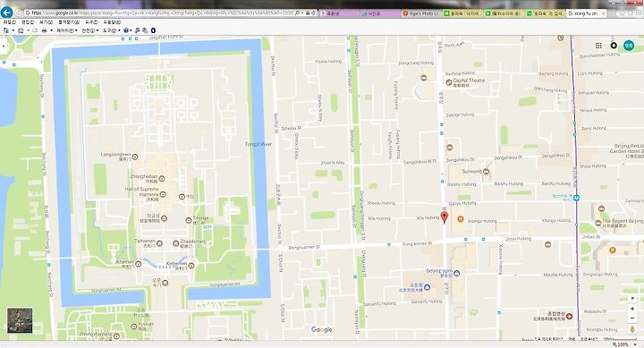The image size is (644, 348).
Task: Switch to the first purple browser tab
Action: tap(339, 13)
